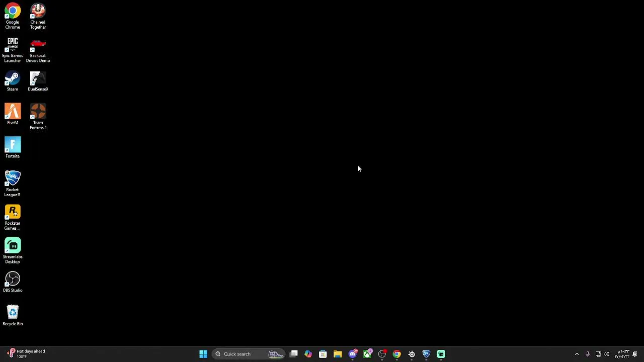The width and height of the screenshot is (644, 362).
Task: Open the volume speaker tray icon
Action: 606,354
